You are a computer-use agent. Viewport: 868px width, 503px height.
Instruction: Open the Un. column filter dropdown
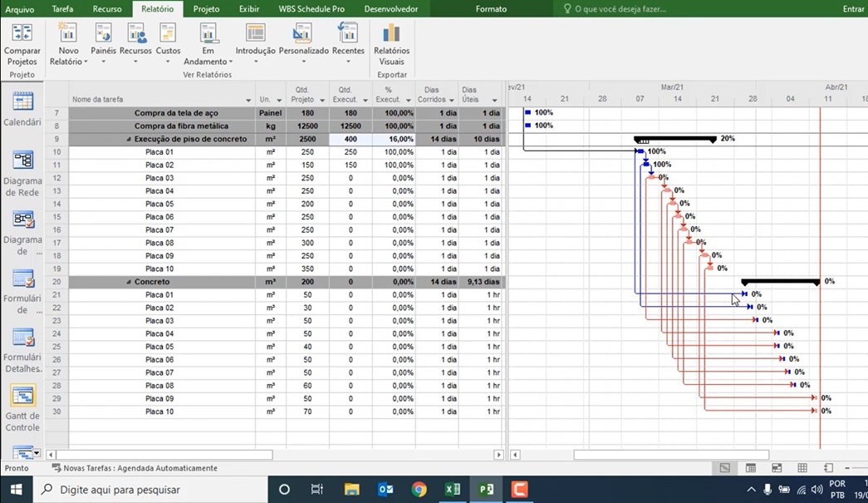[x=279, y=101]
